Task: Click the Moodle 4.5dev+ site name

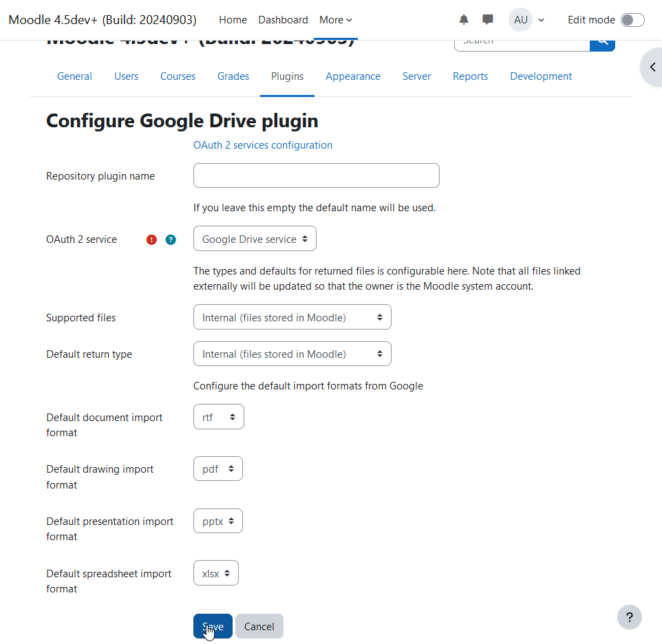Action: 103,20
